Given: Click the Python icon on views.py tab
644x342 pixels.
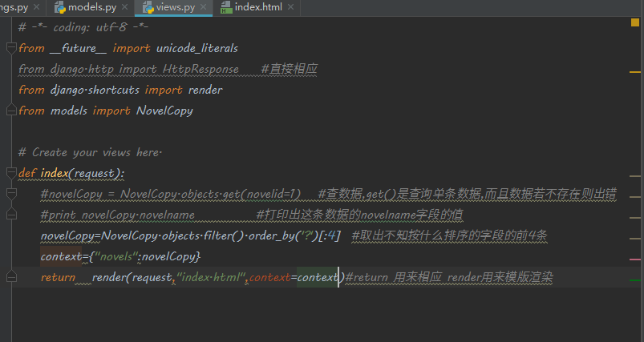Looking at the screenshot, I should click(150, 7).
